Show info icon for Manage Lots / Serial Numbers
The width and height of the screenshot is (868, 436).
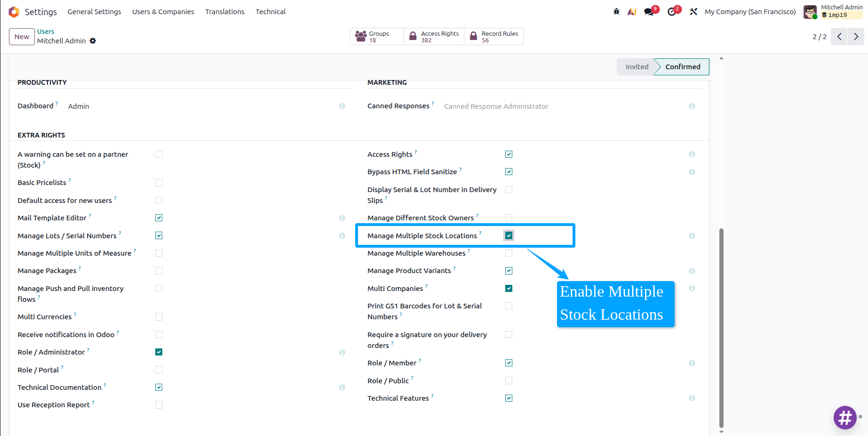tap(342, 236)
